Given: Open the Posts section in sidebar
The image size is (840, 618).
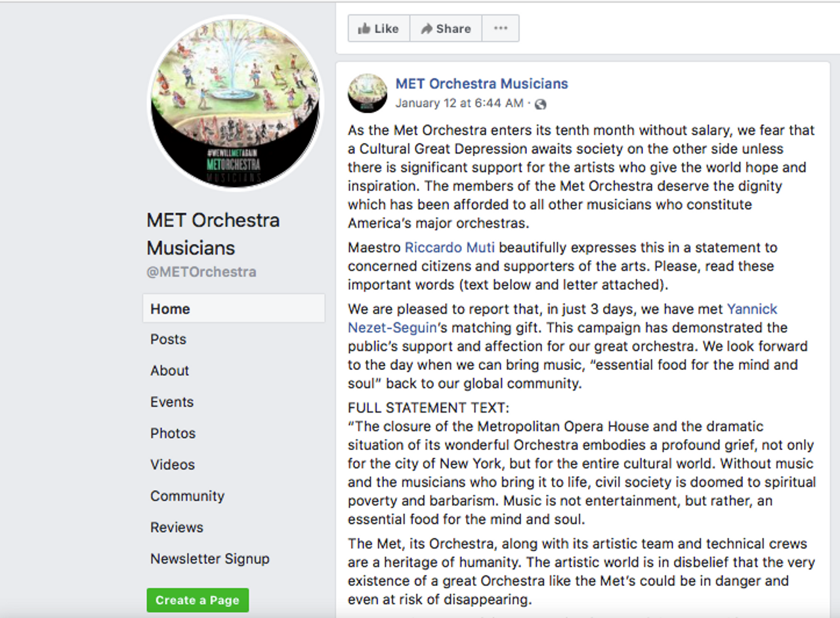Looking at the screenshot, I should (x=168, y=339).
